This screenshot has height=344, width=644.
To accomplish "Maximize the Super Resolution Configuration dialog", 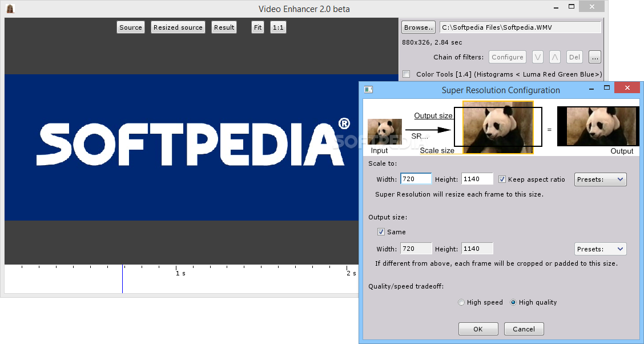I will [607, 88].
